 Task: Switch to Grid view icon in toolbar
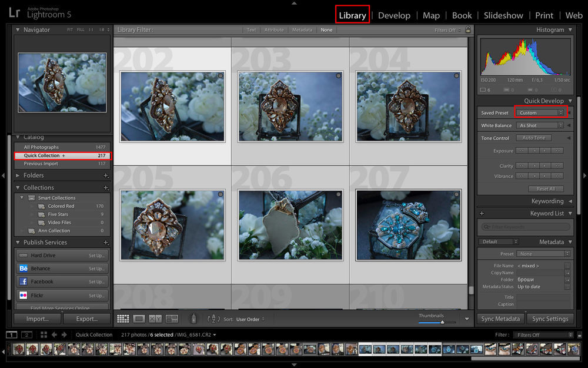coord(123,319)
